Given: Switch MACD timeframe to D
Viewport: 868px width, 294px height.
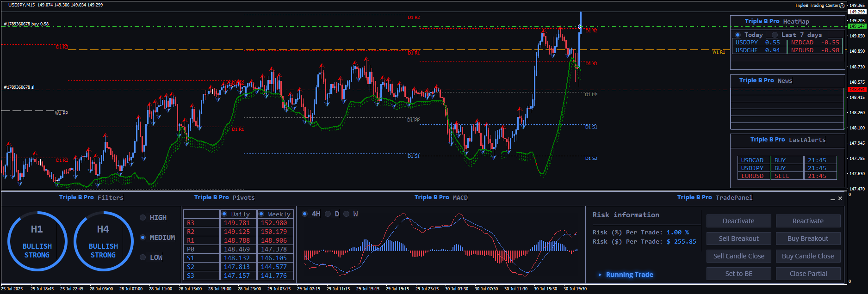Looking at the screenshot, I should pyautogui.click(x=328, y=214).
